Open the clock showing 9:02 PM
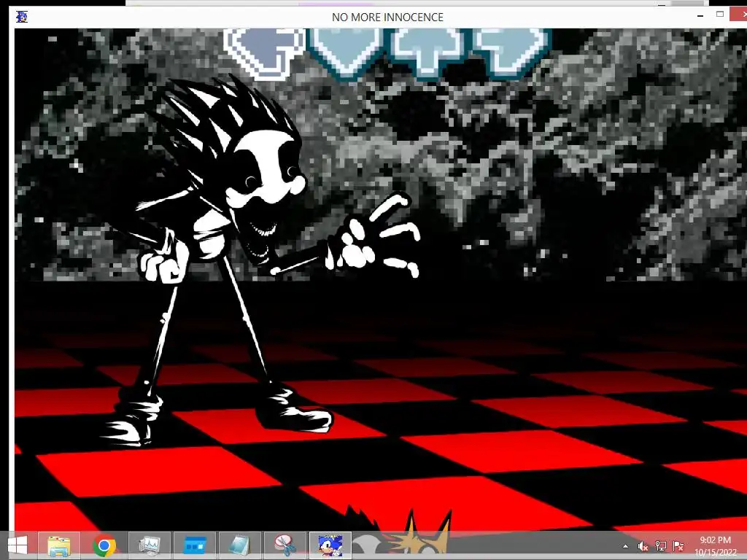The width and height of the screenshot is (747, 560). point(715,546)
